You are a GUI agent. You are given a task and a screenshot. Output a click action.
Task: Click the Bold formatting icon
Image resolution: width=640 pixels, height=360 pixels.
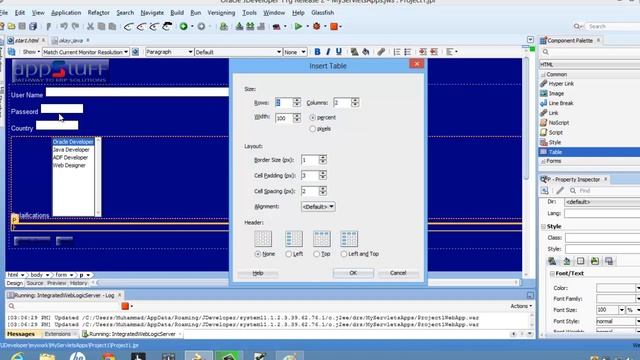click(x=317, y=52)
